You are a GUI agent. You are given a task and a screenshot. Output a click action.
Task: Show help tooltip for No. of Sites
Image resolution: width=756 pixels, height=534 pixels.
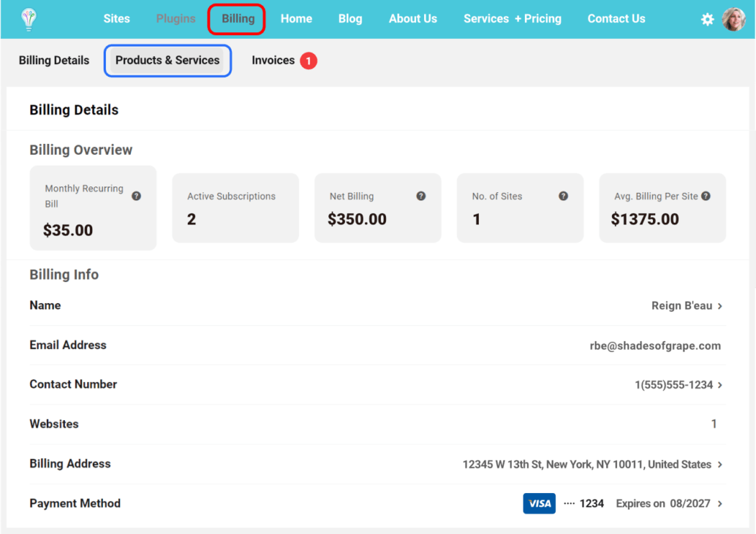pyautogui.click(x=563, y=196)
